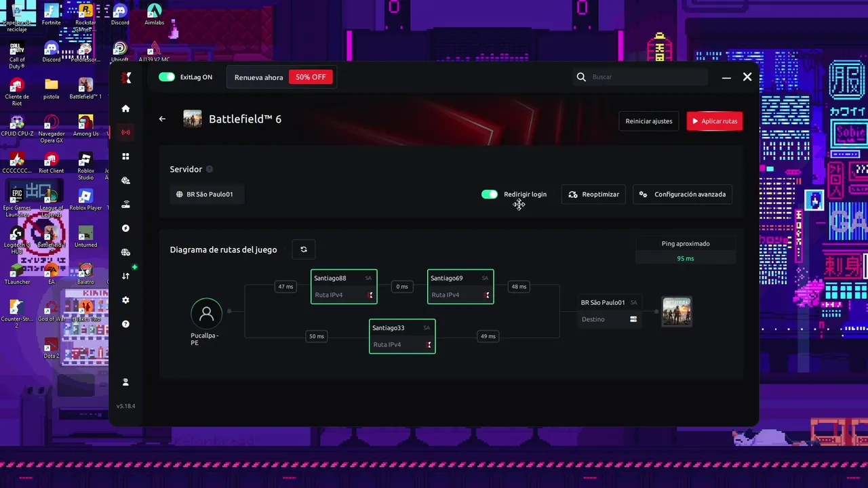This screenshot has width=868, height=488.
Task: Open the lightning bolt sidebar icon
Action: tap(125, 228)
